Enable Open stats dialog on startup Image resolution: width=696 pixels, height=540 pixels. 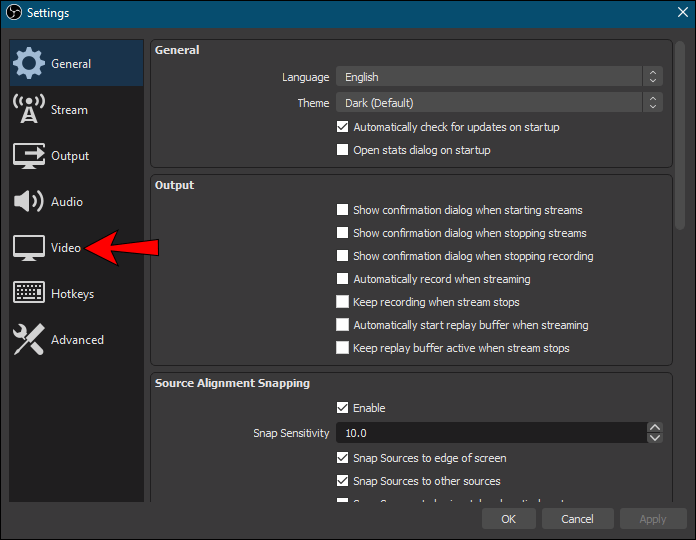click(x=343, y=150)
